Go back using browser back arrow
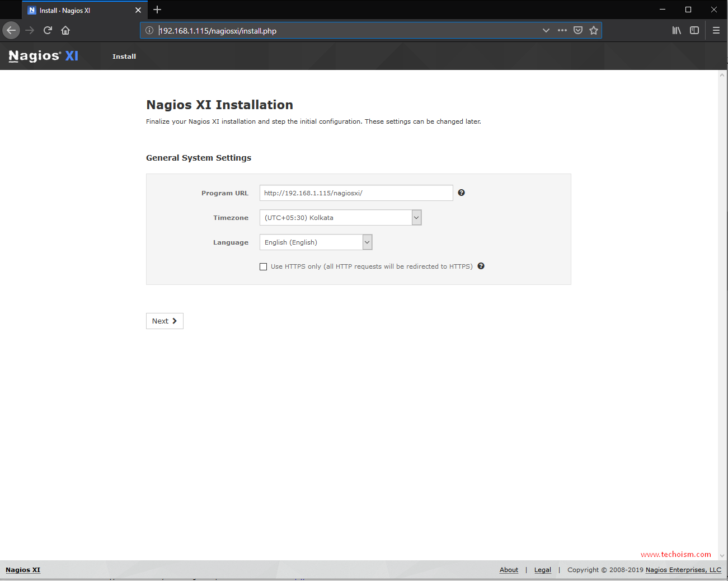The image size is (728, 581). point(11,30)
